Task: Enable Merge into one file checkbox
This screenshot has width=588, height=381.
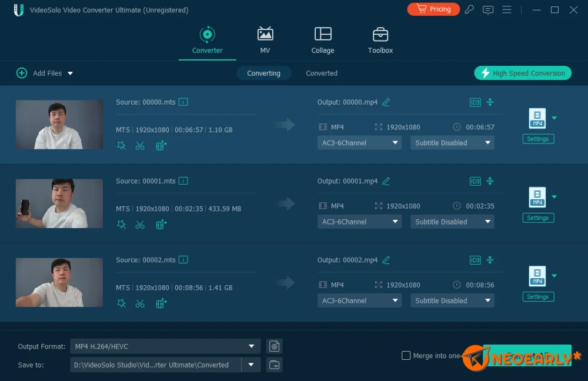Action: 406,356
